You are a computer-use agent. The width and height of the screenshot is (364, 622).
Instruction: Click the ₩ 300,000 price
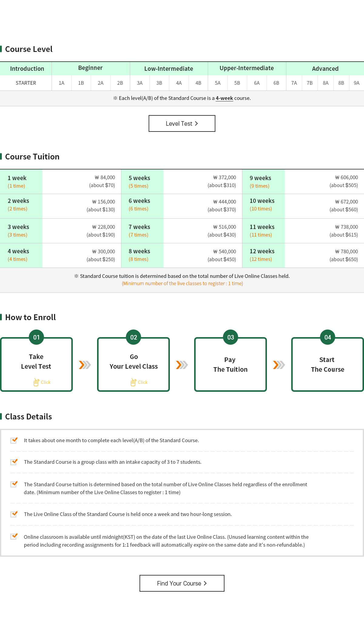103,251
